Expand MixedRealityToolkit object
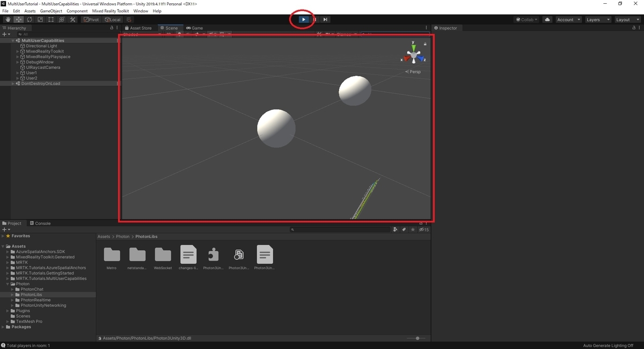Viewport: 644px width, 349px height. point(18,52)
